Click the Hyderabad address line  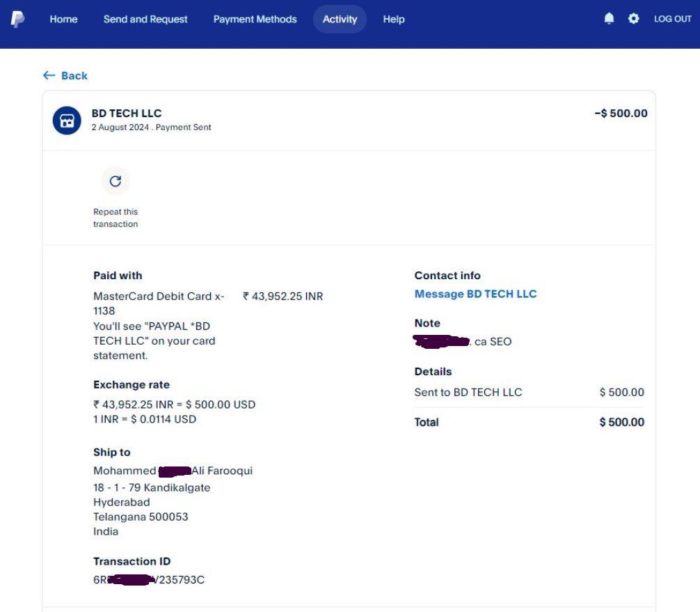(x=122, y=502)
